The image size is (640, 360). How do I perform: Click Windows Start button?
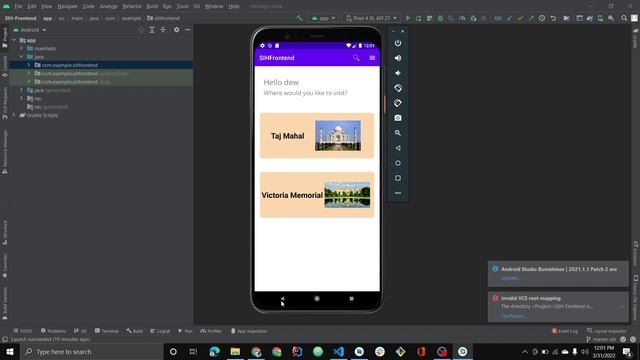pos(10,351)
